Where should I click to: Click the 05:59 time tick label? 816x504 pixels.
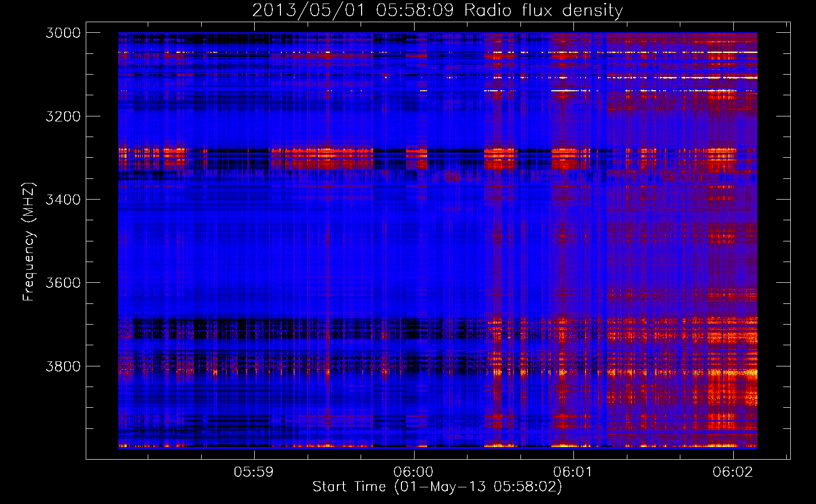tap(254, 472)
